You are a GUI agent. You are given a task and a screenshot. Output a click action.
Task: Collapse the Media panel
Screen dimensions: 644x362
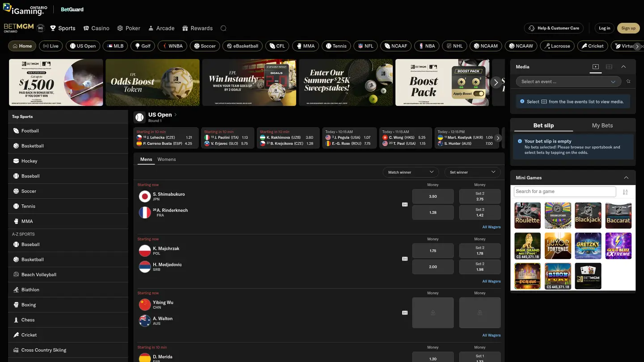(623, 67)
